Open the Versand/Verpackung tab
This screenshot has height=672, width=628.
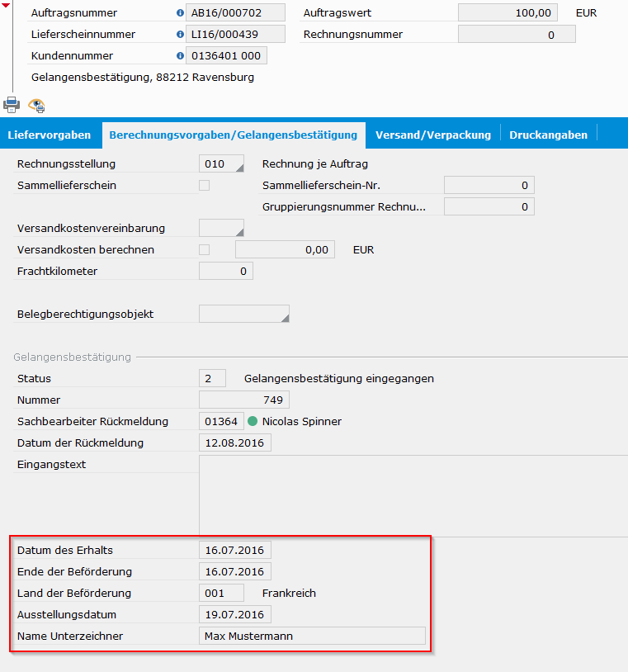click(433, 135)
